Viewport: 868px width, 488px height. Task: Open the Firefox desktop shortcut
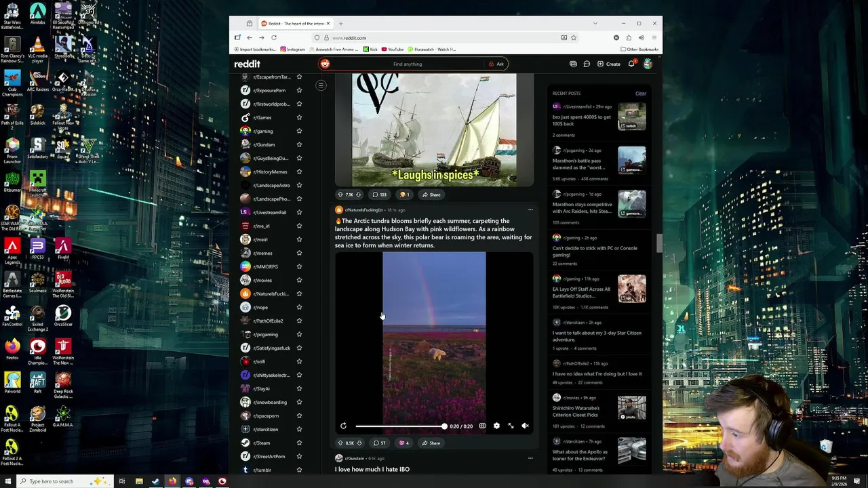(x=12, y=350)
